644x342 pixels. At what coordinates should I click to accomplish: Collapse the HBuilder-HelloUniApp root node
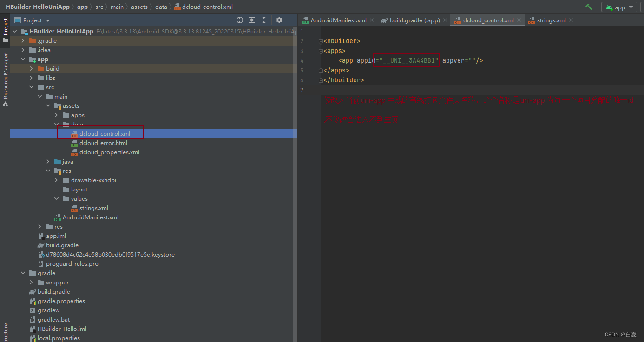pyautogui.click(x=15, y=32)
